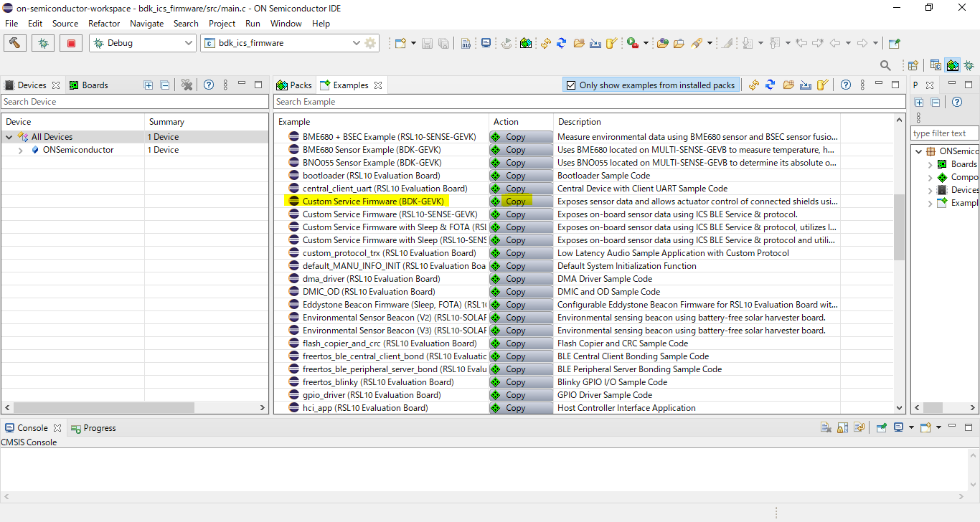Click the red Stop button in toolbar
Viewport: 980px width, 522px height.
pyautogui.click(x=70, y=43)
